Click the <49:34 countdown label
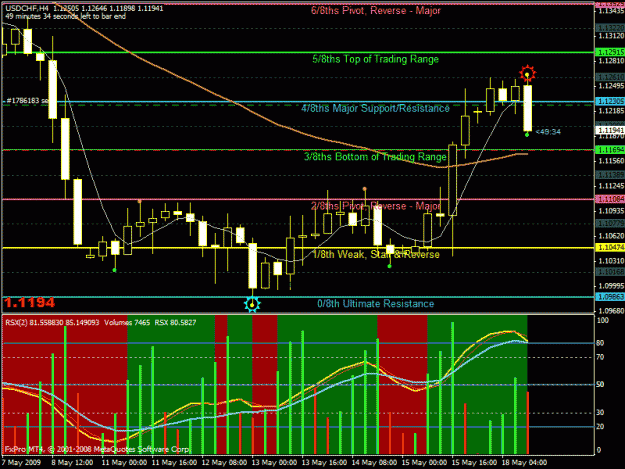The image size is (625, 469). pos(548,132)
